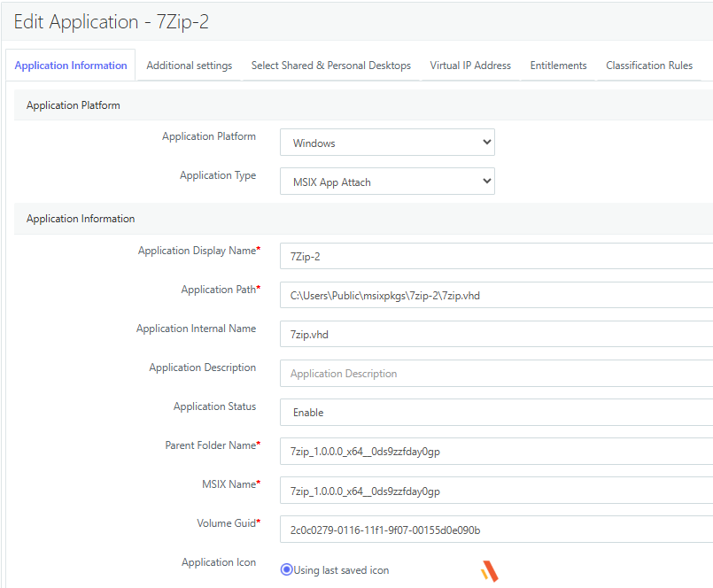
Task: Click the Application Display Name field
Action: [496, 257]
